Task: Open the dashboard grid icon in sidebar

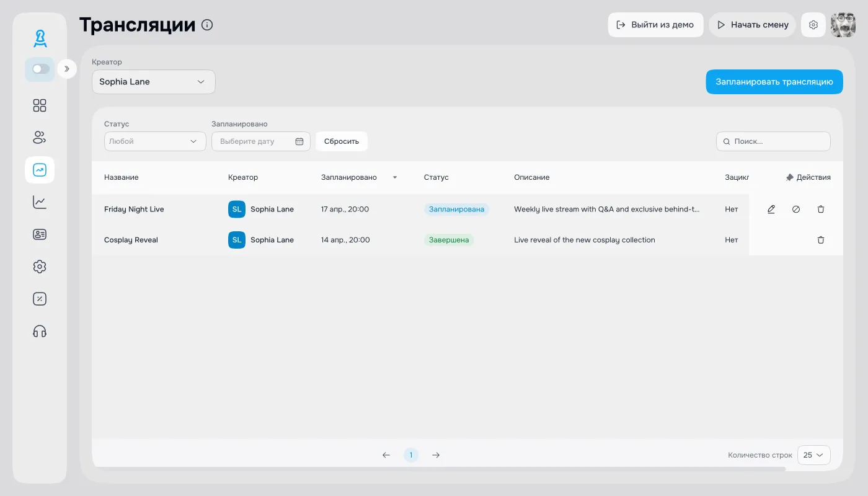Action: coord(40,105)
